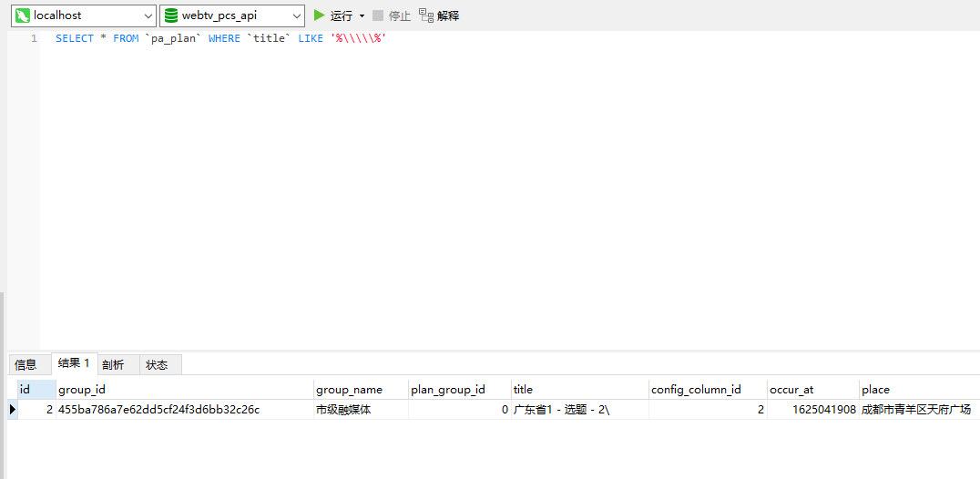Select the cell with hash 455ba786a7e62dd5cf24f3d6bb32c26c

click(185, 410)
